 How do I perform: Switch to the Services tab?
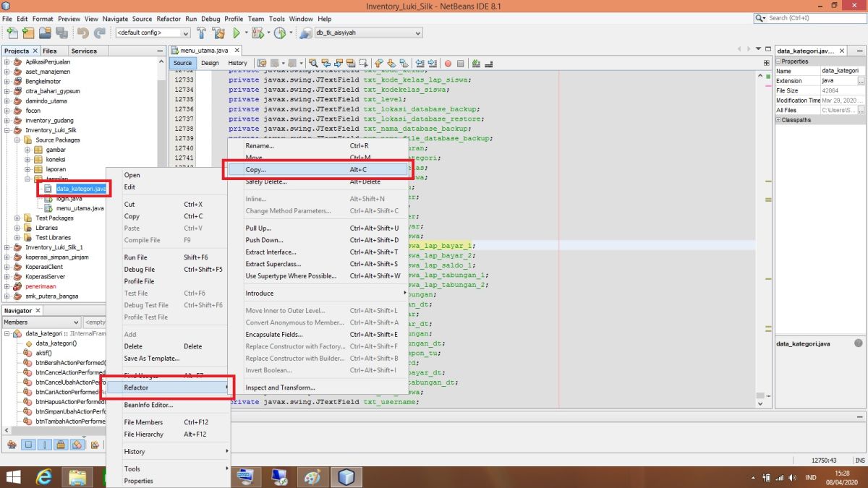tap(84, 51)
